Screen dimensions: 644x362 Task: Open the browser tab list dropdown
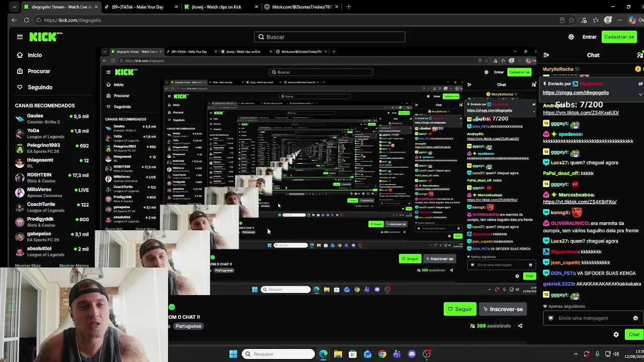[x=14, y=7]
